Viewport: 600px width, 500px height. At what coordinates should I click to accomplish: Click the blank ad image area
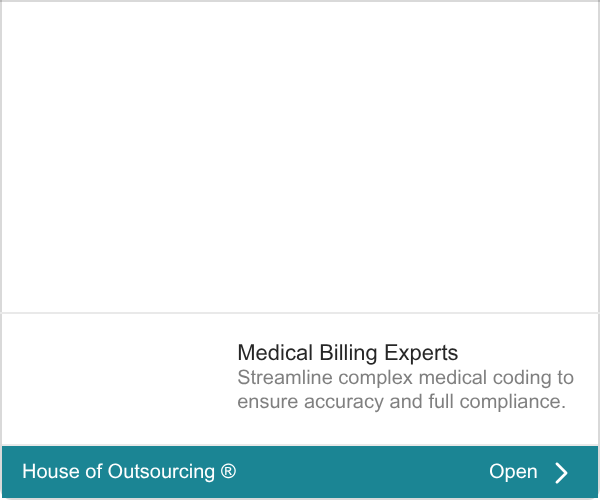pos(300,157)
